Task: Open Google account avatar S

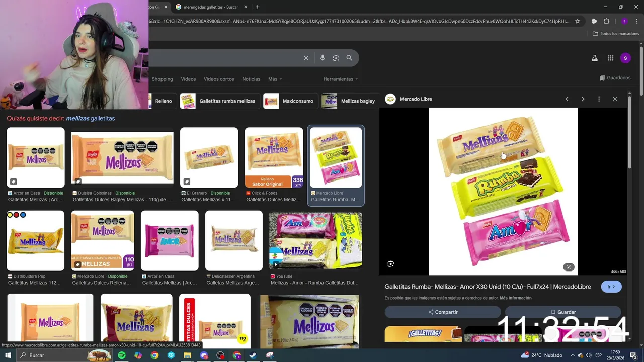Action: (x=625, y=58)
